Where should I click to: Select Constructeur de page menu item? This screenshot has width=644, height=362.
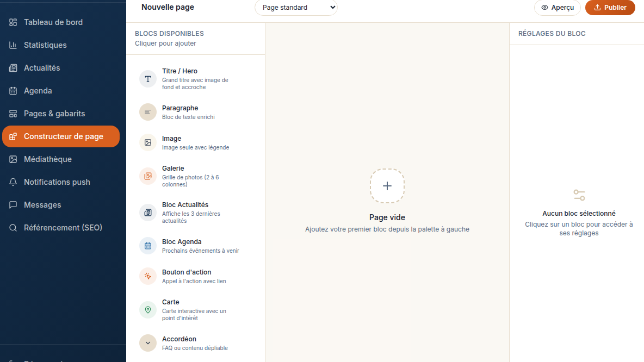[x=61, y=136]
